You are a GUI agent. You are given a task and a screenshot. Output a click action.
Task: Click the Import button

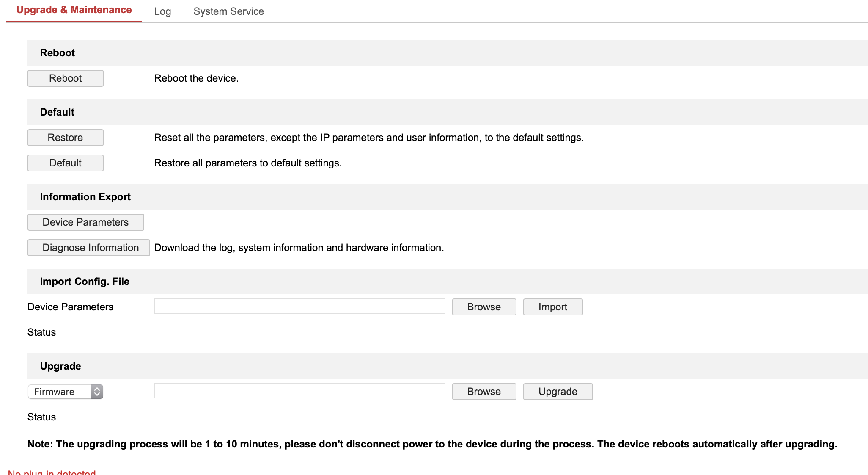pyautogui.click(x=552, y=307)
